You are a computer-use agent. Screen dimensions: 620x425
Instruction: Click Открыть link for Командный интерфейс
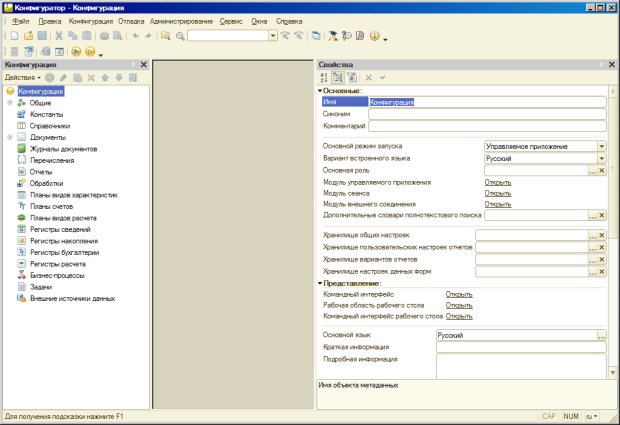tap(459, 294)
